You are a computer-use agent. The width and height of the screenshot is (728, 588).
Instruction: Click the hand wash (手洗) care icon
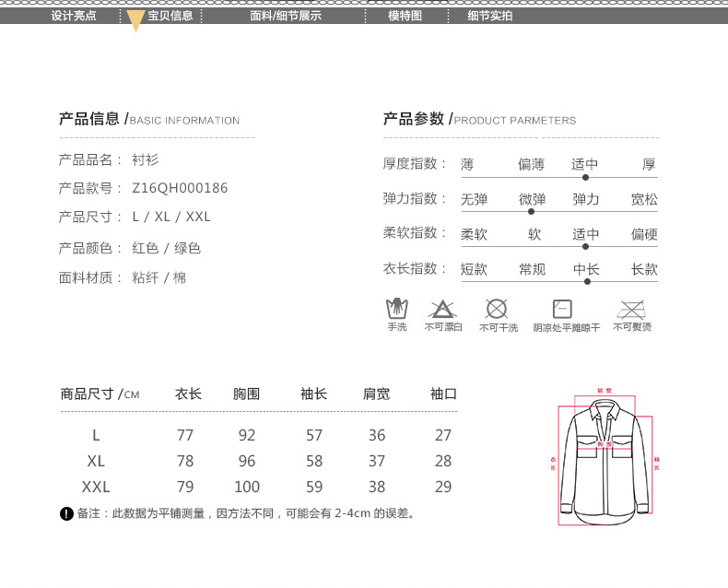click(x=397, y=309)
